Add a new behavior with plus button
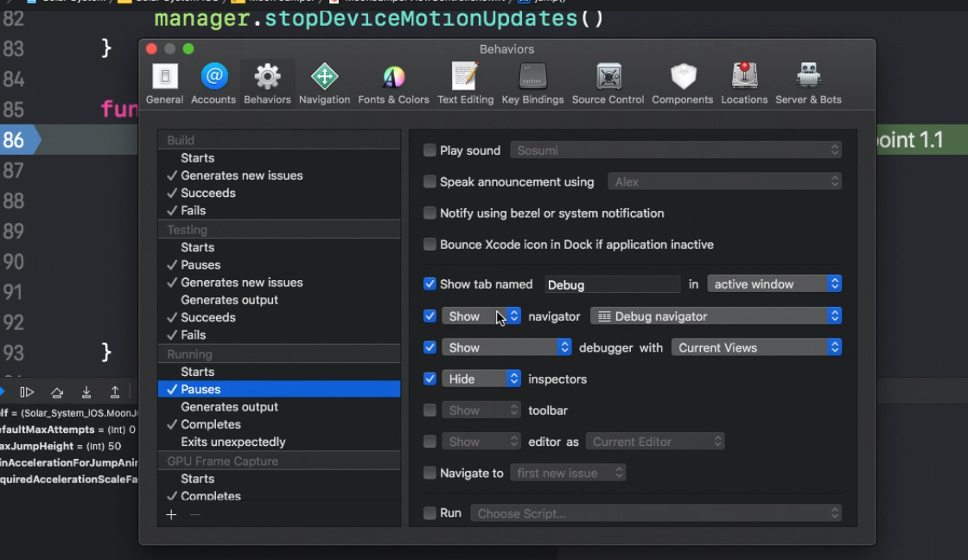Viewport: 968px width, 560px height. [x=171, y=514]
